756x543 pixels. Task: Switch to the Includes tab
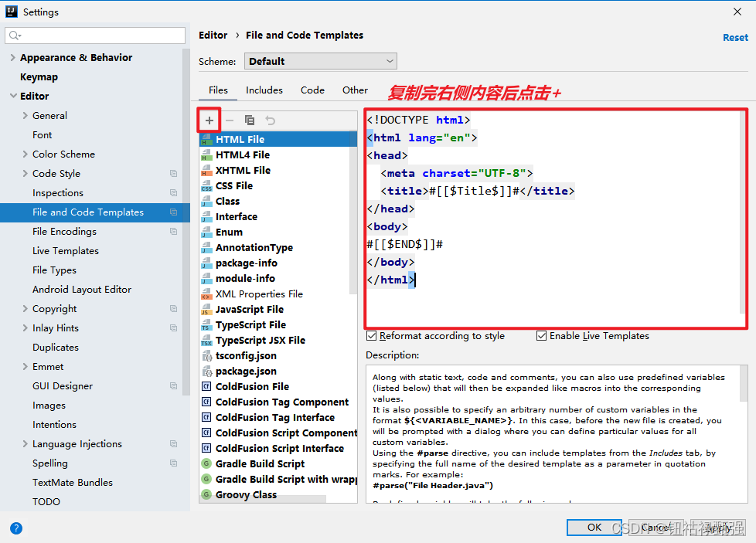264,90
